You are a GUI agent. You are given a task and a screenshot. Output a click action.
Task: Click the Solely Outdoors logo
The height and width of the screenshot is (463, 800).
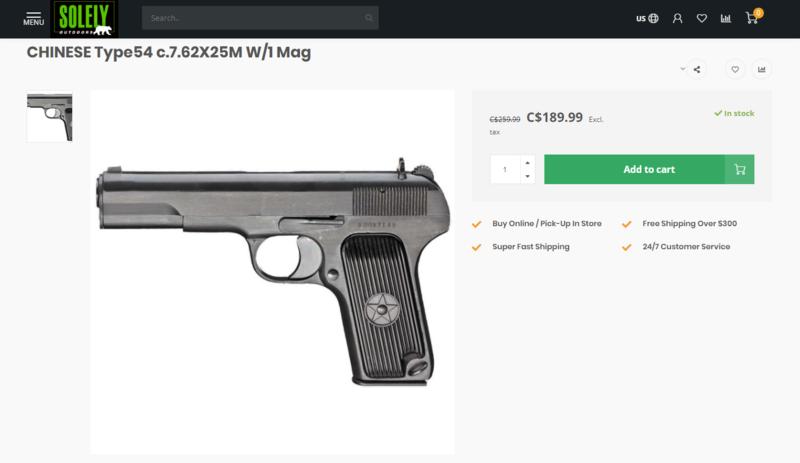pyautogui.click(x=87, y=18)
